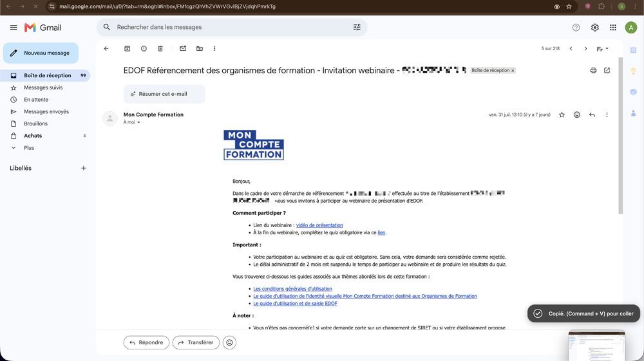Go to the older message arrow
Image resolution: width=644 pixels, height=361 pixels.
point(585,48)
